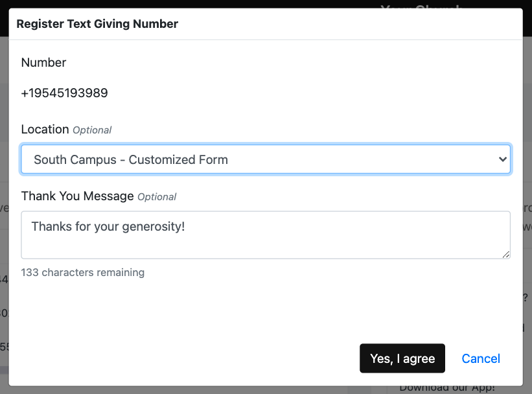Click the chevron arrow of Location select
This screenshot has height=394, width=532.
pos(502,159)
